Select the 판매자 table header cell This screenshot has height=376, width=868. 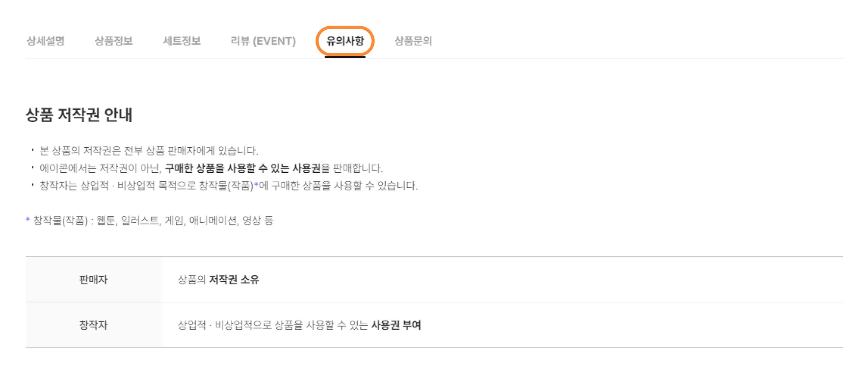click(x=93, y=280)
